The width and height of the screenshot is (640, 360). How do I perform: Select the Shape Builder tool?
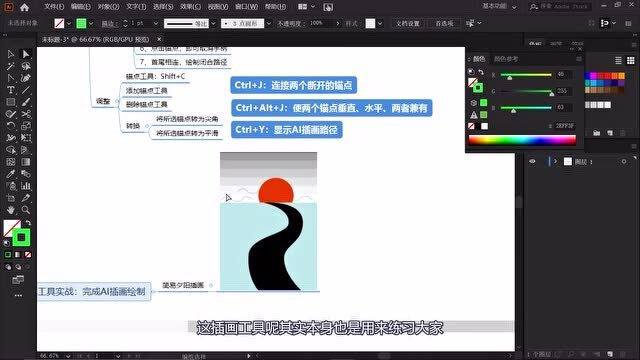pos(11,150)
